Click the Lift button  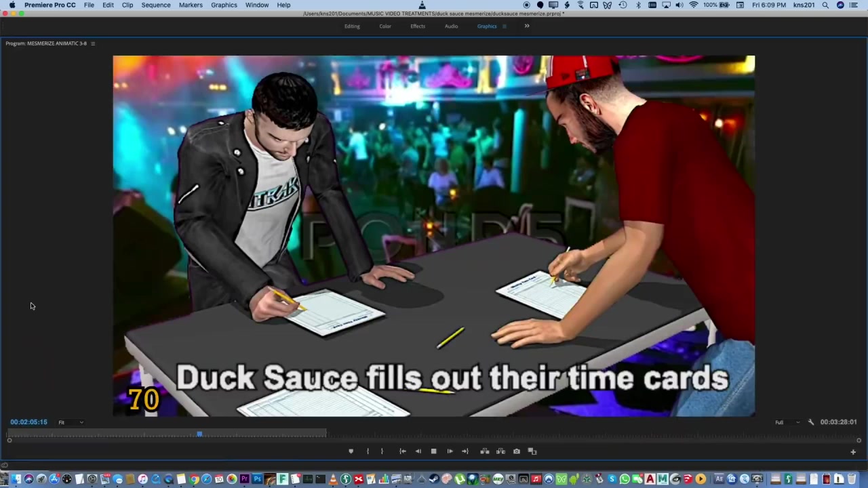[485, 451]
